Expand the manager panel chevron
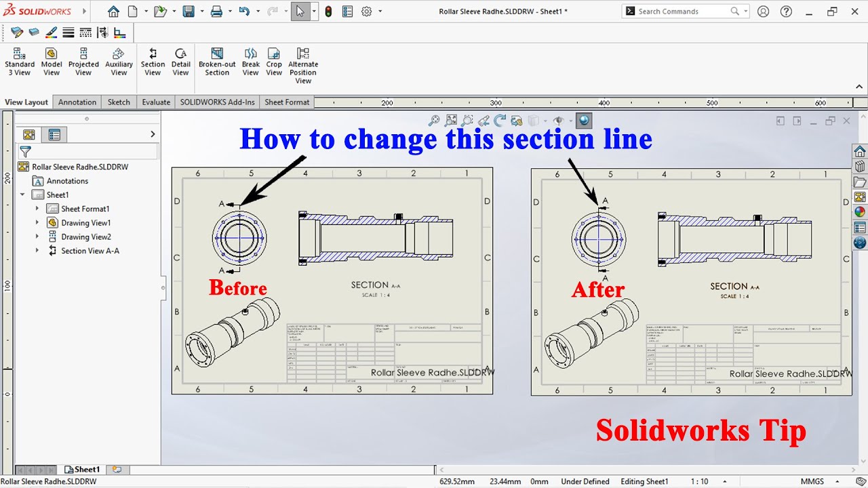The height and width of the screenshot is (488, 868). 153,135
